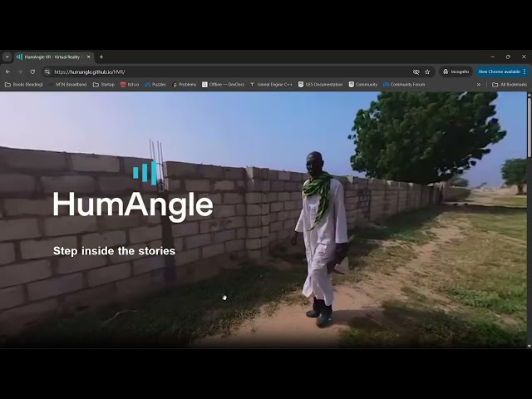View site information icon in address bar

tap(47, 72)
